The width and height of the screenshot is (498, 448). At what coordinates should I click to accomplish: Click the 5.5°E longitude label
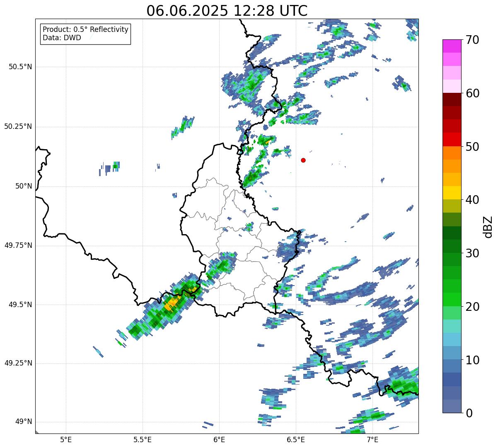pos(143,439)
